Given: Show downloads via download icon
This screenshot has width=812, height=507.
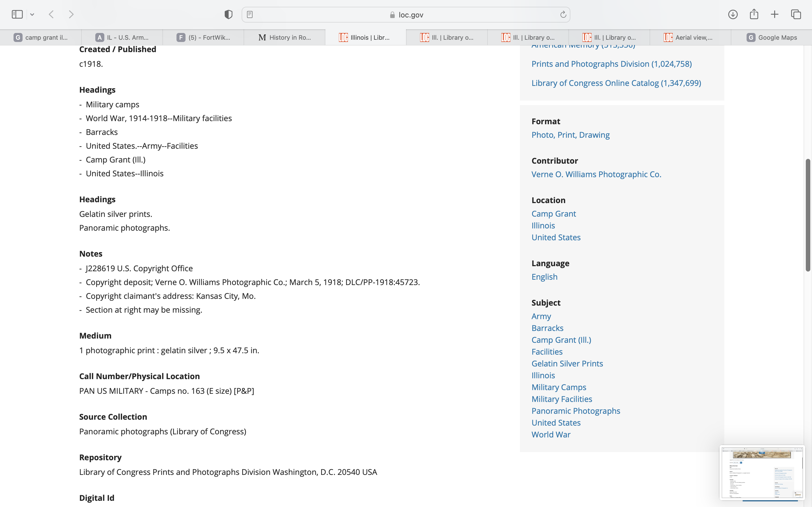Looking at the screenshot, I should coord(733,14).
